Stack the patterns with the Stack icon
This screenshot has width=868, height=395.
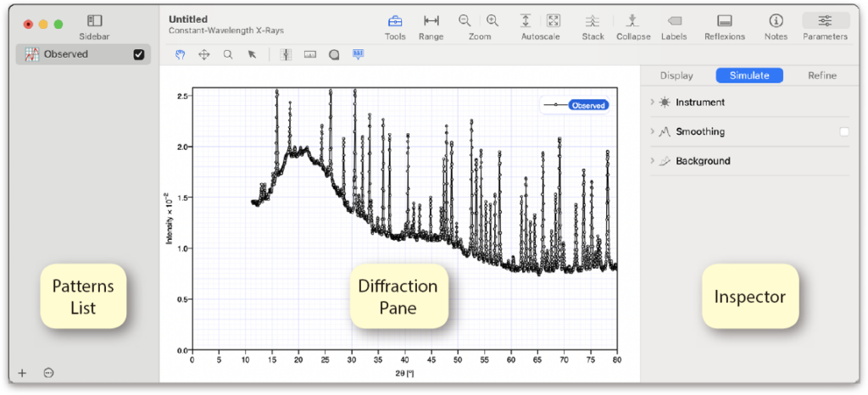pos(593,21)
